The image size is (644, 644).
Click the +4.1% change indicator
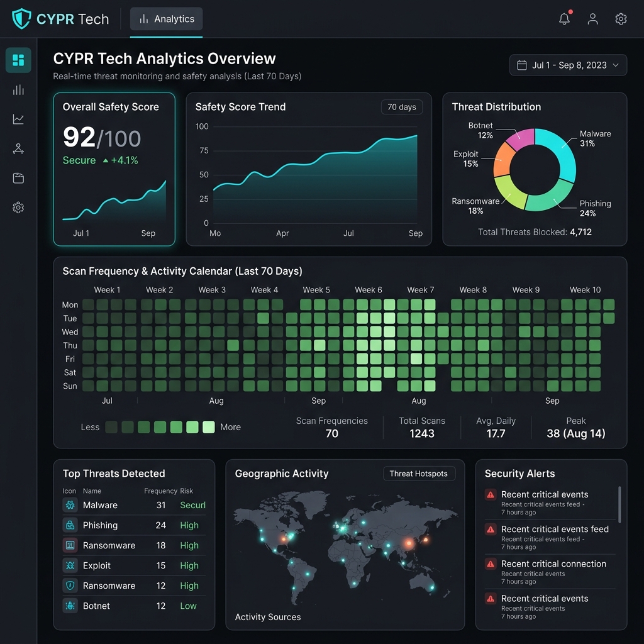[x=120, y=160]
